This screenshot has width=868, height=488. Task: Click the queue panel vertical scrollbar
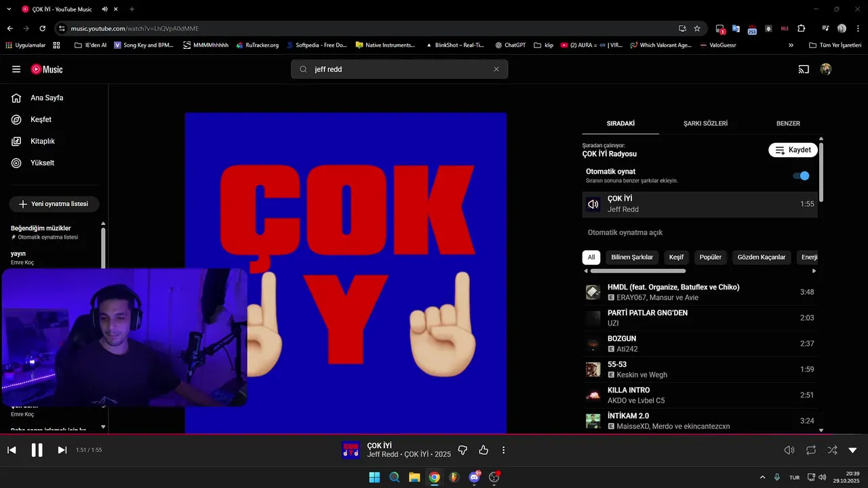coord(821,171)
